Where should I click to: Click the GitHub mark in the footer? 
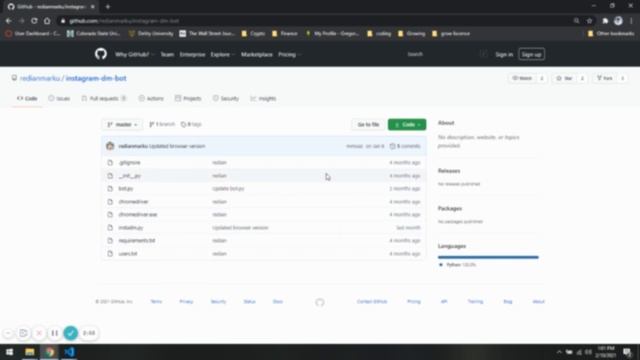point(320,302)
